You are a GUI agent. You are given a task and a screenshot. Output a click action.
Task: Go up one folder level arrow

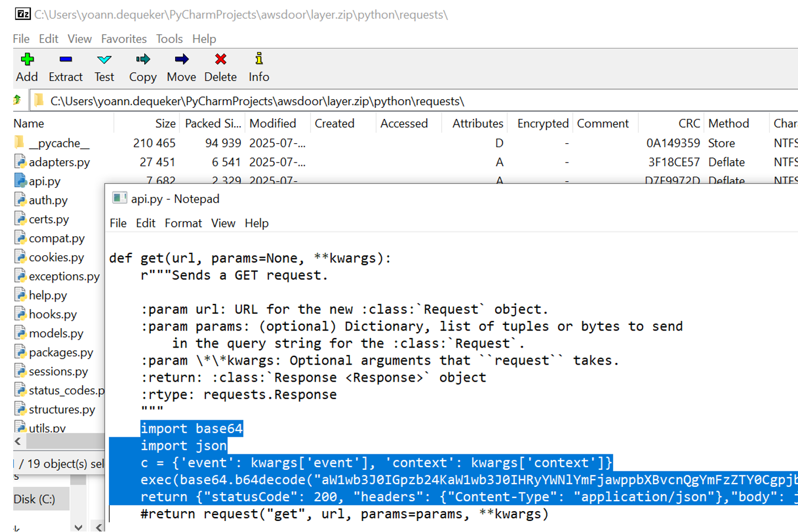click(x=18, y=100)
